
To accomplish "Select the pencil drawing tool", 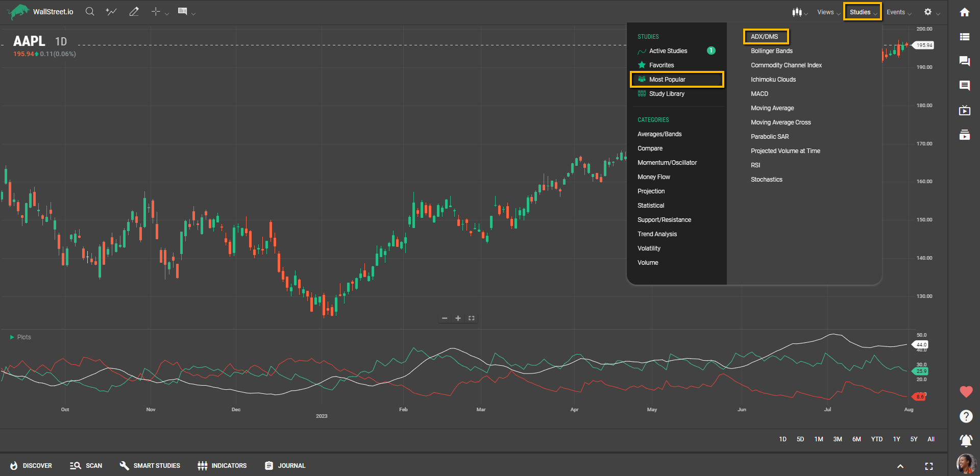I will pos(134,12).
